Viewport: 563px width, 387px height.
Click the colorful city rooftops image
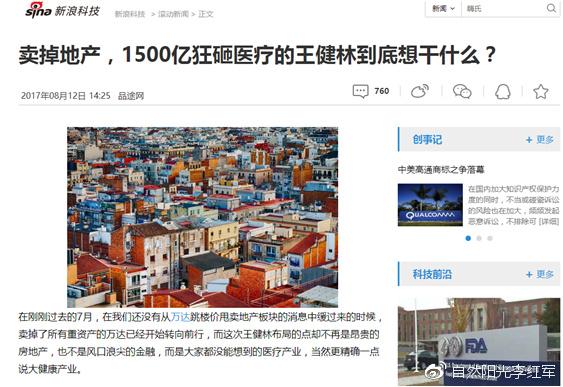coord(203,217)
